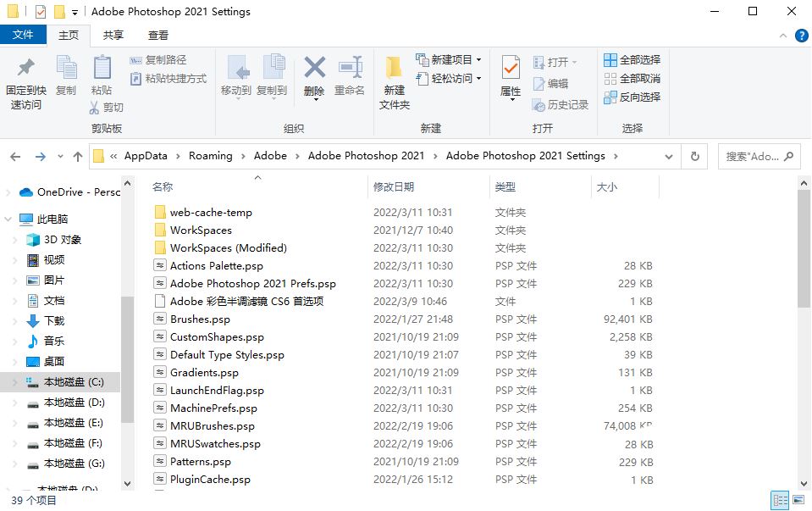Click Adobe Photoshop 2021 breadcrumb
This screenshot has height=511, width=812.
(366, 156)
